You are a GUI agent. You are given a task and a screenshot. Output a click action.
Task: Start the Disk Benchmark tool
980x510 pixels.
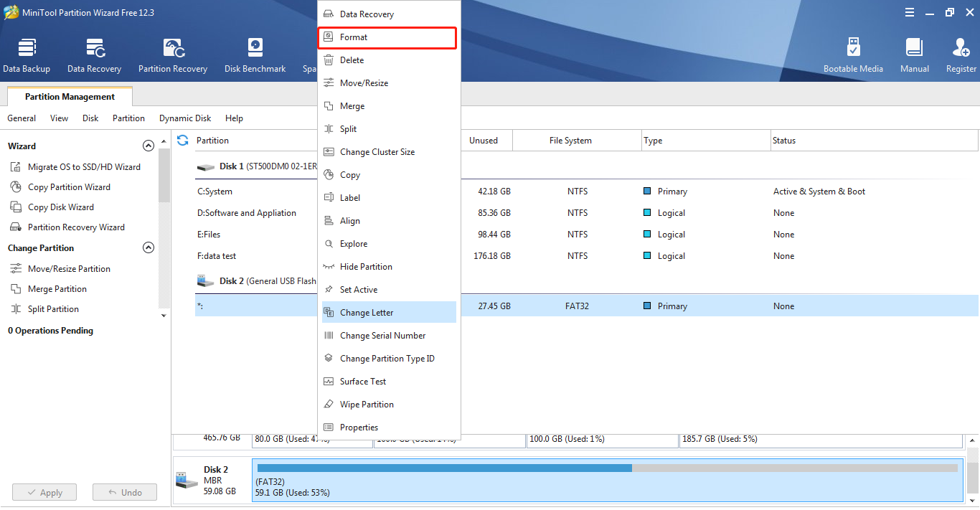(255, 55)
